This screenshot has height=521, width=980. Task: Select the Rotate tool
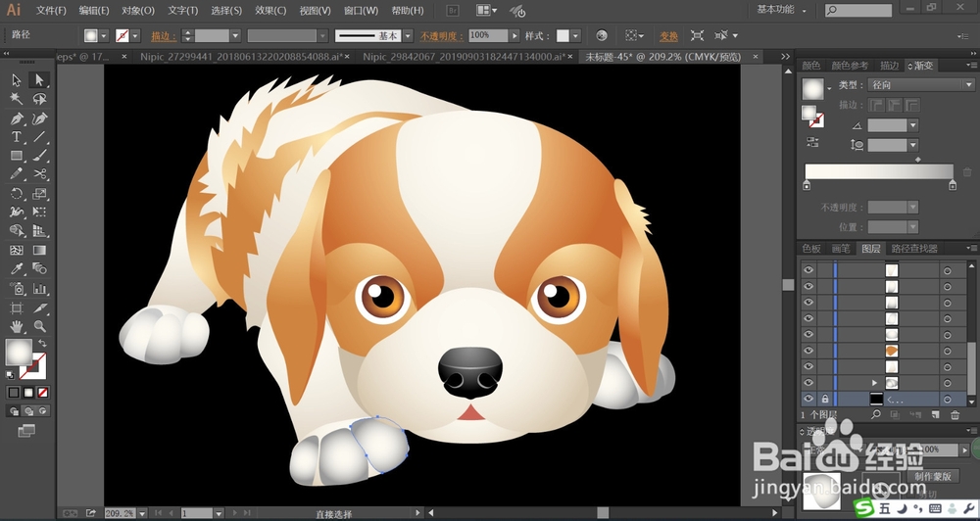[x=17, y=194]
